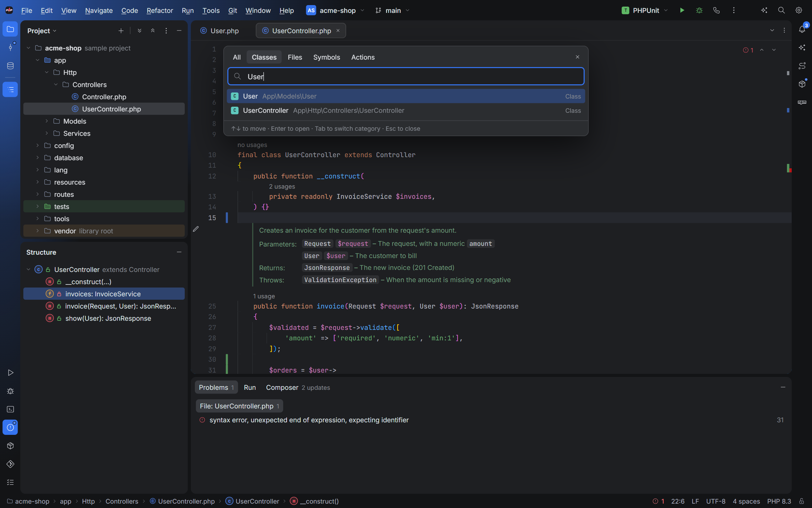The height and width of the screenshot is (508, 812).
Task: Open the Navigate menu
Action: point(99,10)
